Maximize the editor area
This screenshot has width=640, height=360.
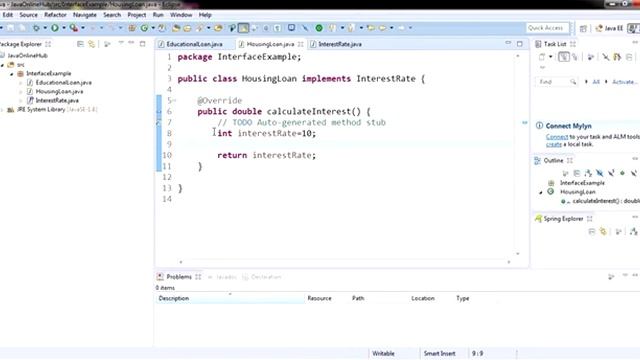[x=520, y=44]
